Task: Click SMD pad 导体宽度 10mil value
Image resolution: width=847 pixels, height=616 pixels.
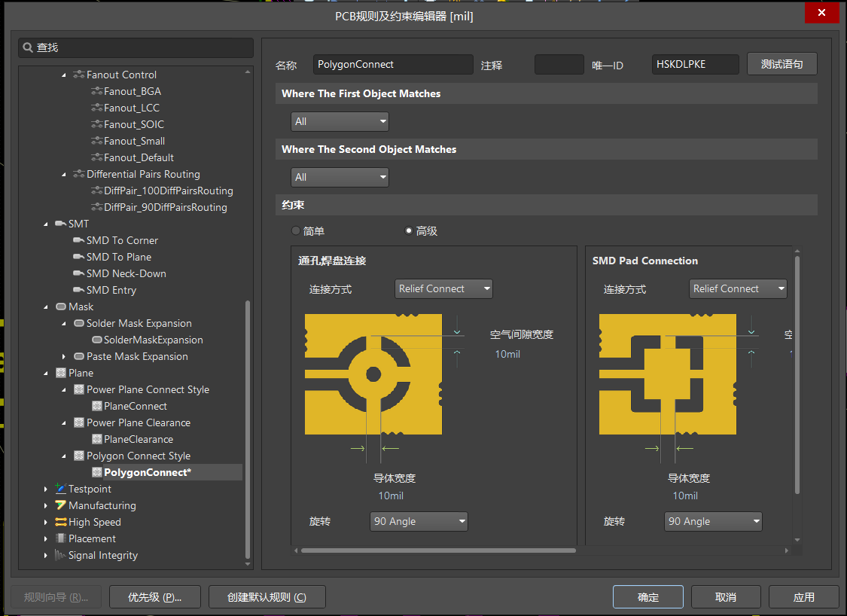Action: pyautogui.click(x=685, y=496)
